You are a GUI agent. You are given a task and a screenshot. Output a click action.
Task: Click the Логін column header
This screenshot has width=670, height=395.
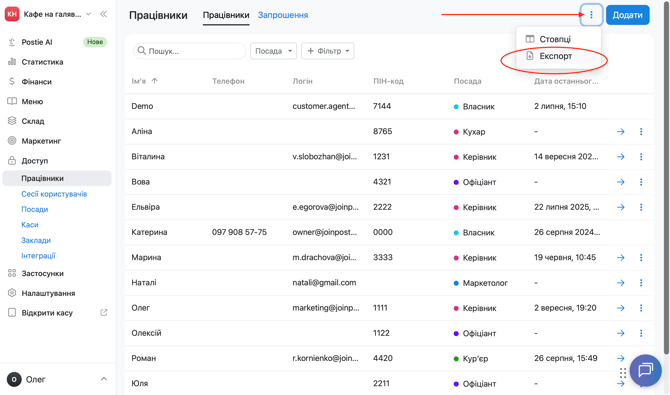pos(303,81)
